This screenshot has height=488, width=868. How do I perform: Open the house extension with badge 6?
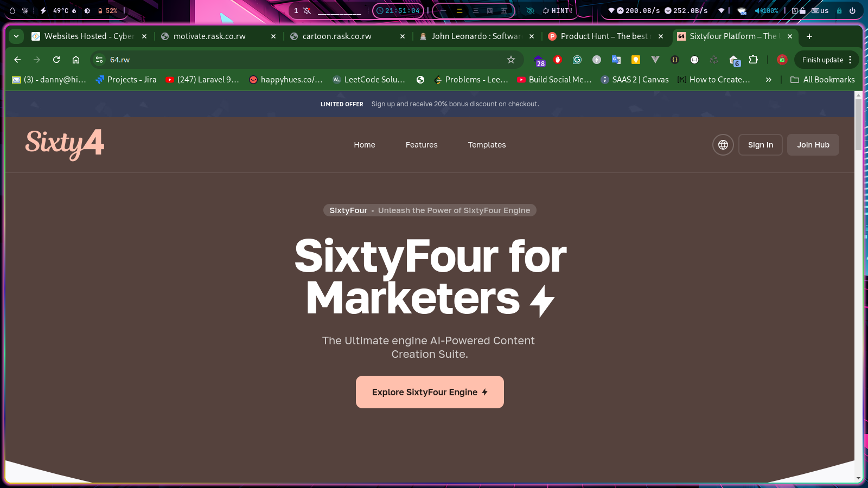tap(735, 61)
